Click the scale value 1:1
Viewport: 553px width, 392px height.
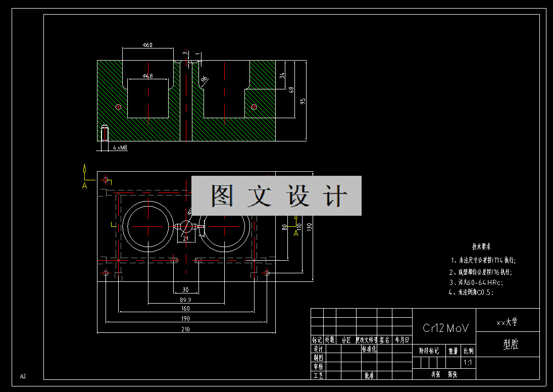(468, 362)
